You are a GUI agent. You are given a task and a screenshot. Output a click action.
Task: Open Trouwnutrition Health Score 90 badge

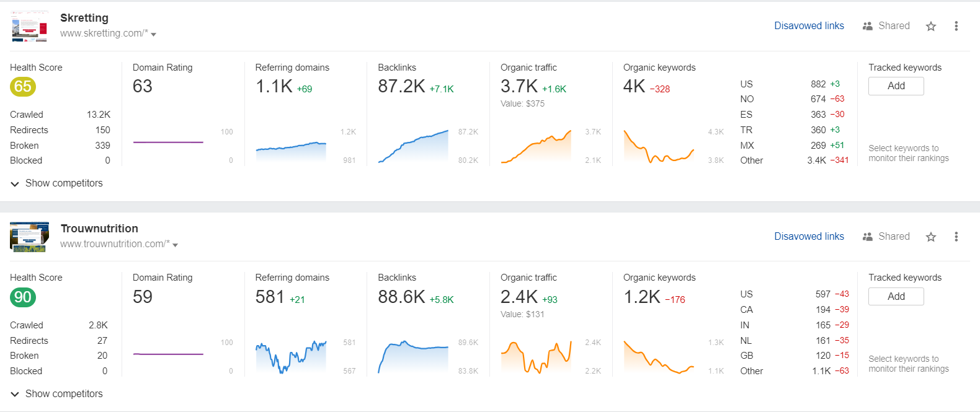[x=23, y=297]
